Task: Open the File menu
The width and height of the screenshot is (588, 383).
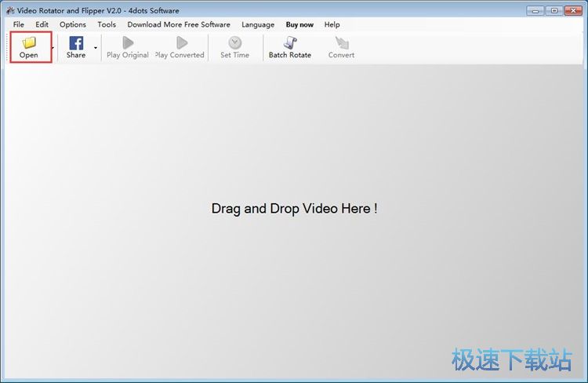Action: [18, 24]
